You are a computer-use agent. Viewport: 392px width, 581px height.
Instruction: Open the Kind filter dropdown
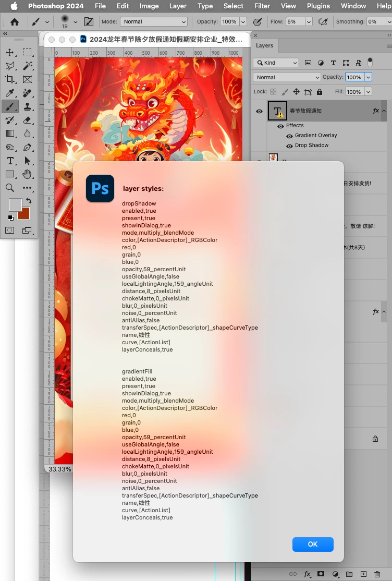tap(276, 63)
